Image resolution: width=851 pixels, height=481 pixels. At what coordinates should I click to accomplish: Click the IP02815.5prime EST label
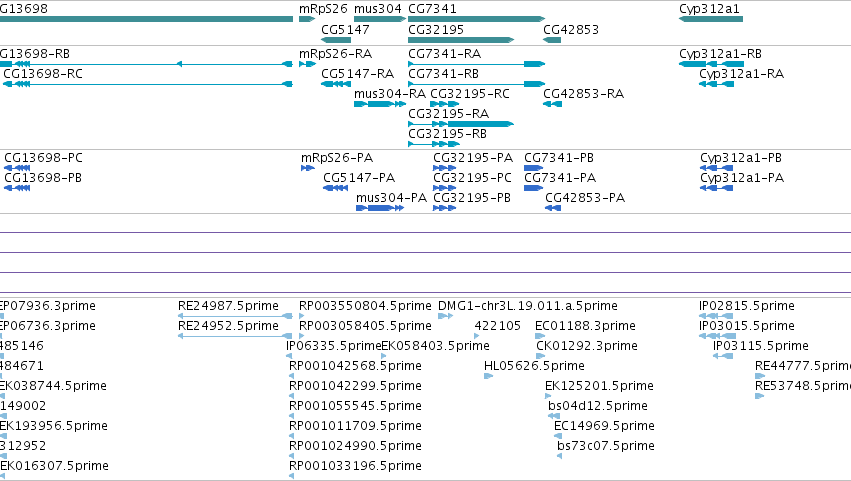point(747,306)
